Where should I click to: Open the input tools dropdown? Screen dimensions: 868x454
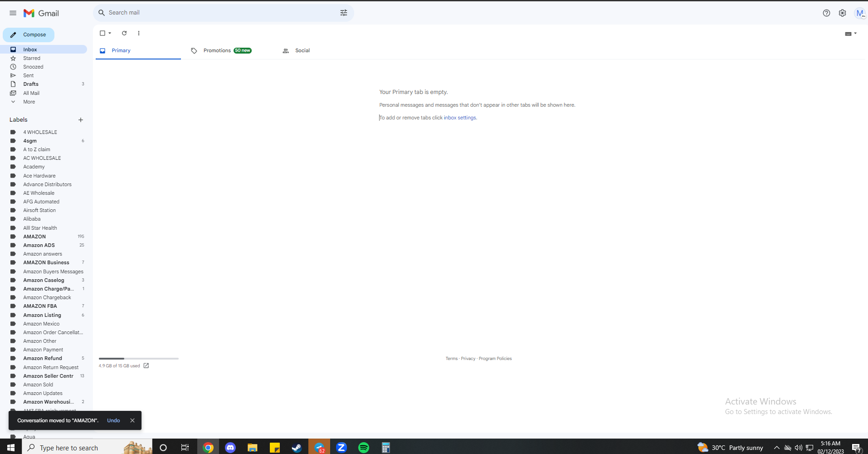point(851,34)
